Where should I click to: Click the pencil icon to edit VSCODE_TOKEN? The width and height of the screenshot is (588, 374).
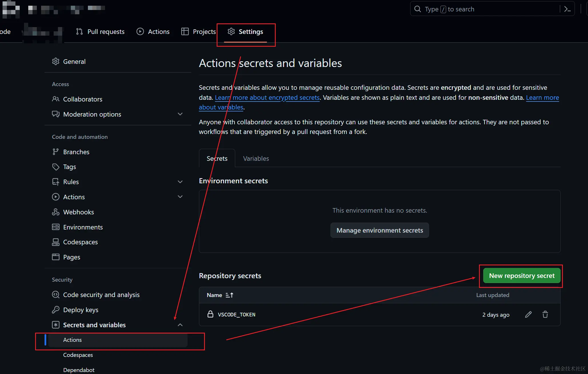[x=528, y=314]
